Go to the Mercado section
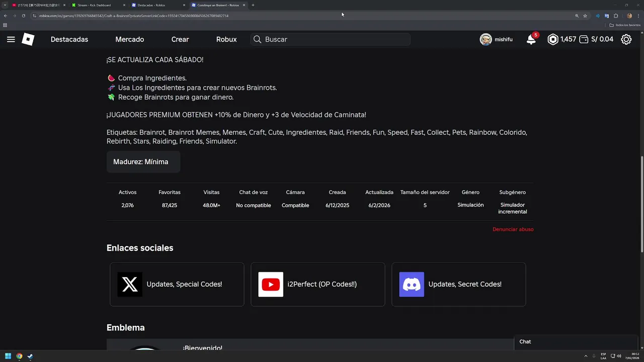The image size is (644, 362). pyautogui.click(x=130, y=39)
